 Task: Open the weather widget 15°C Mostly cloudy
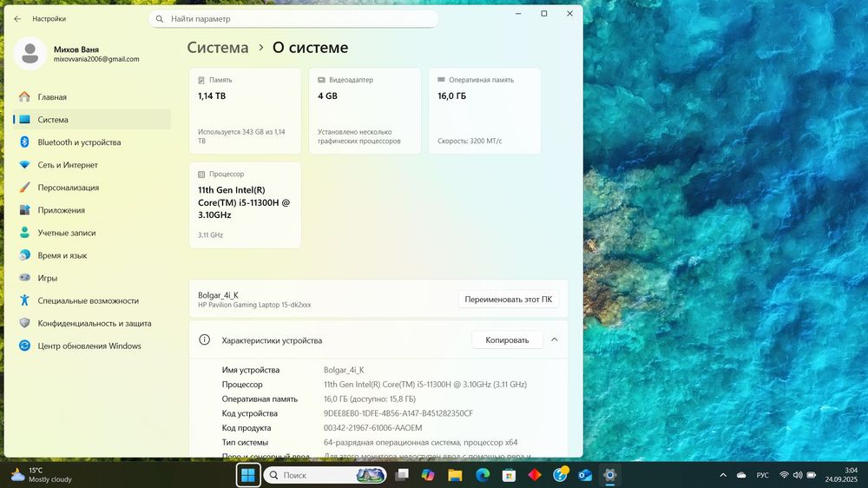click(42, 475)
